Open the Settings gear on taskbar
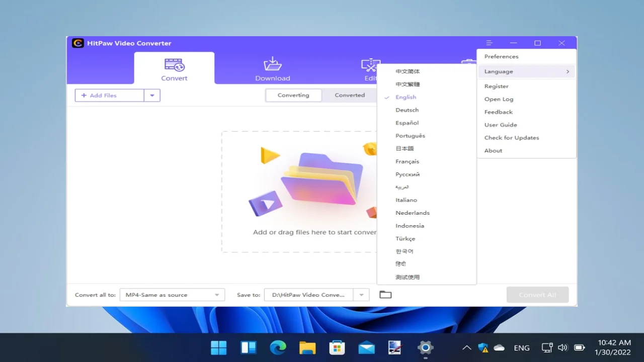Screen dimensions: 644x362 tap(426, 347)
